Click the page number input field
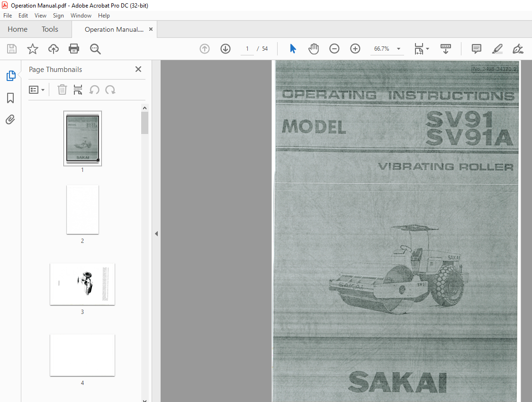This screenshot has height=402, width=532. pyautogui.click(x=247, y=49)
